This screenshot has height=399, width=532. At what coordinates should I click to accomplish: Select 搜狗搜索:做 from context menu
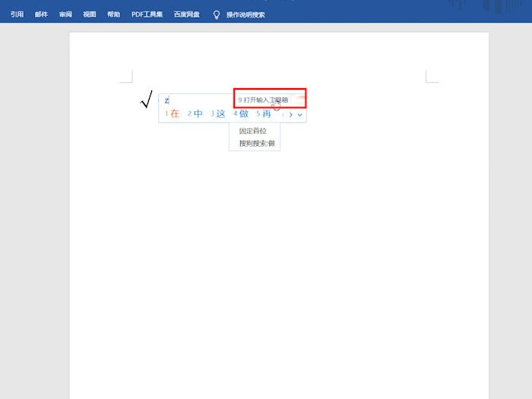pyautogui.click(x=257, y=143)
